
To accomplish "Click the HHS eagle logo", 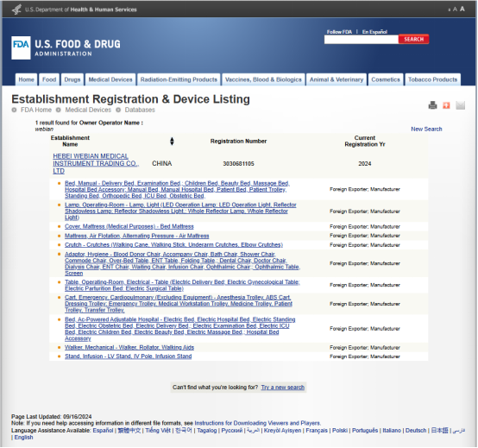I will 16,9.
